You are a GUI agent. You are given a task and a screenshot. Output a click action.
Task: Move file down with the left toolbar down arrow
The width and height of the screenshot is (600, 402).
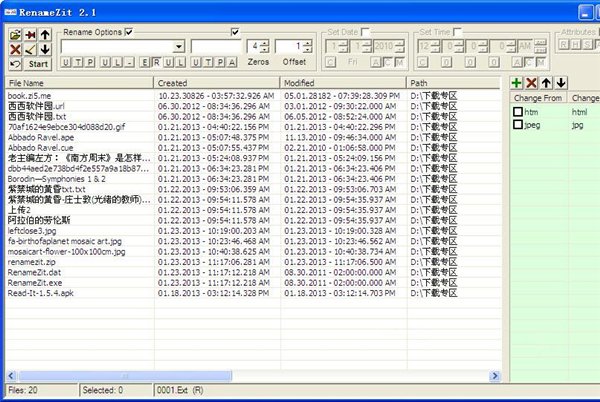[45, 49]
